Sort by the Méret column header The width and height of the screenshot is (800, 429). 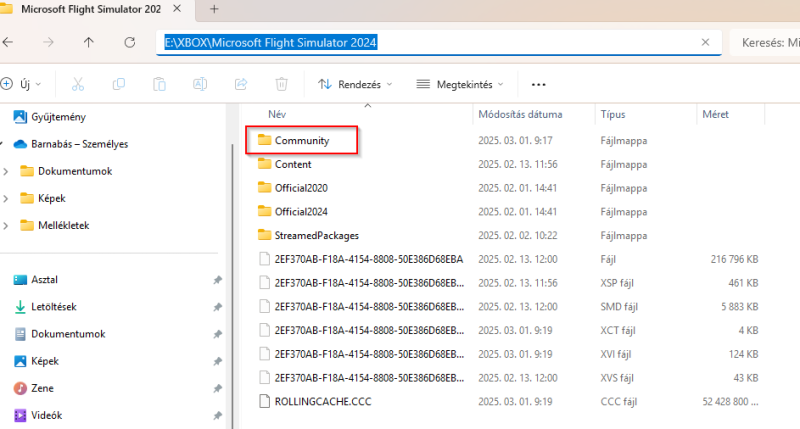(715, 114)
